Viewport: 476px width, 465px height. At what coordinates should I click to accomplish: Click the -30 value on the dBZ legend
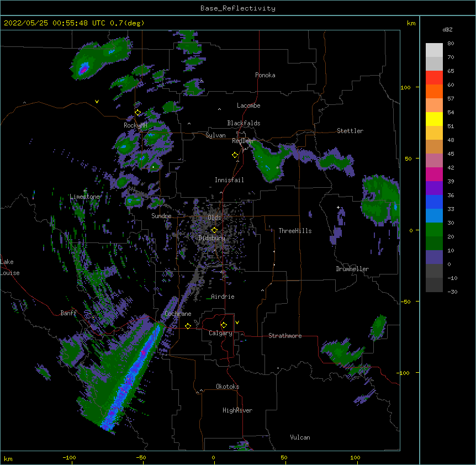(x=452, y=292)
